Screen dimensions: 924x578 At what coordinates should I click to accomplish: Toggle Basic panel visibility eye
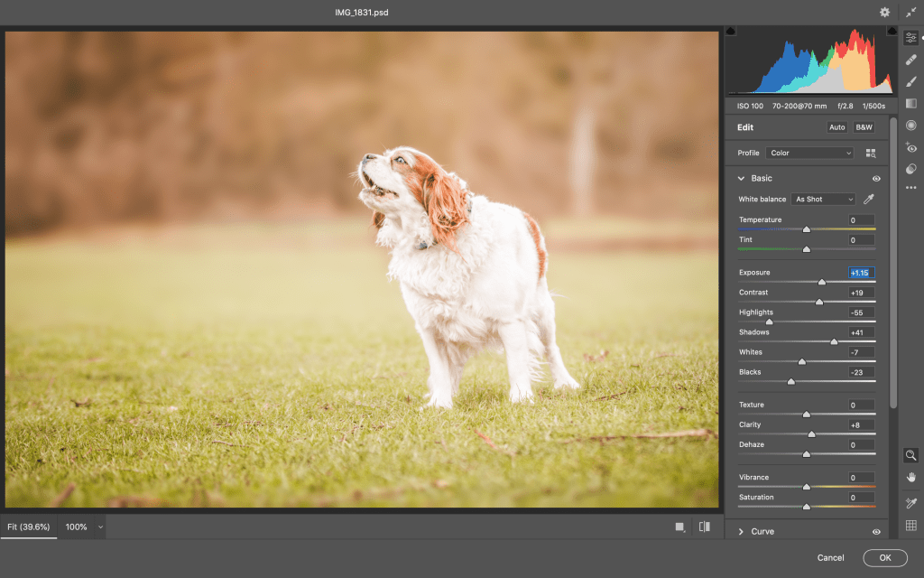point(876,179)
